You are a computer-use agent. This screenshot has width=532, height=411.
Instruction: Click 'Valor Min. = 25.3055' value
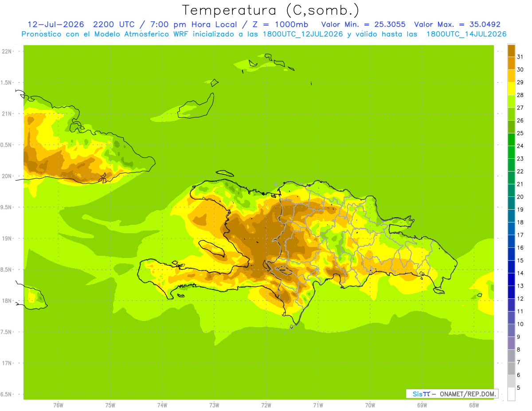click(363, 24)
